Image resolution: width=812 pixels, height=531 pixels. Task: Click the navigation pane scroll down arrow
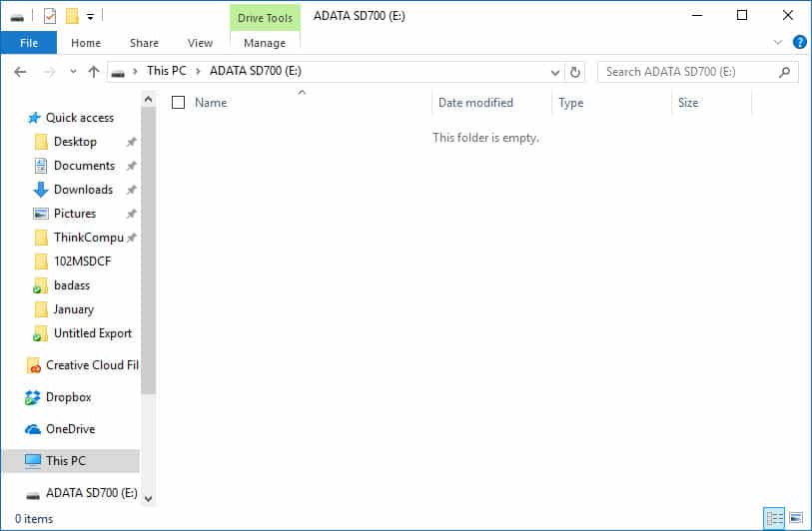148,499
